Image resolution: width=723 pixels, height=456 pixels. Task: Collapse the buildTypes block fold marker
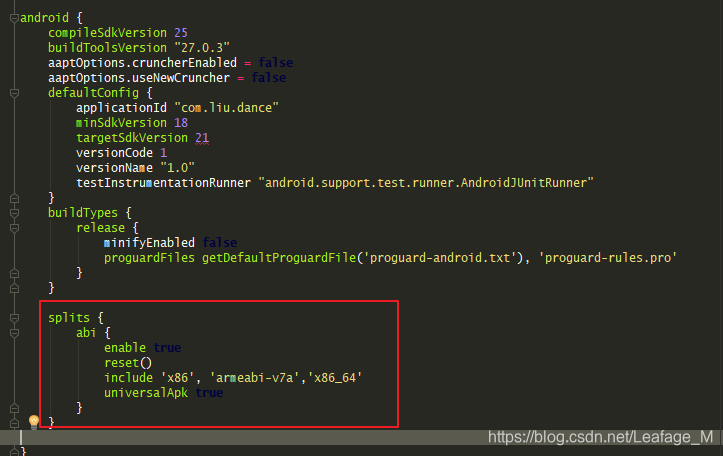click(14, 213)
